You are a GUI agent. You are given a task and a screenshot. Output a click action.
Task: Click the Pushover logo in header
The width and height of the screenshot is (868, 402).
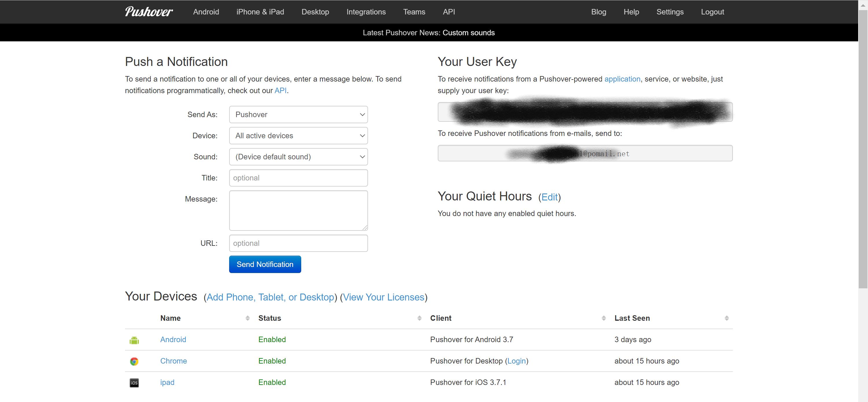point(150,12)
